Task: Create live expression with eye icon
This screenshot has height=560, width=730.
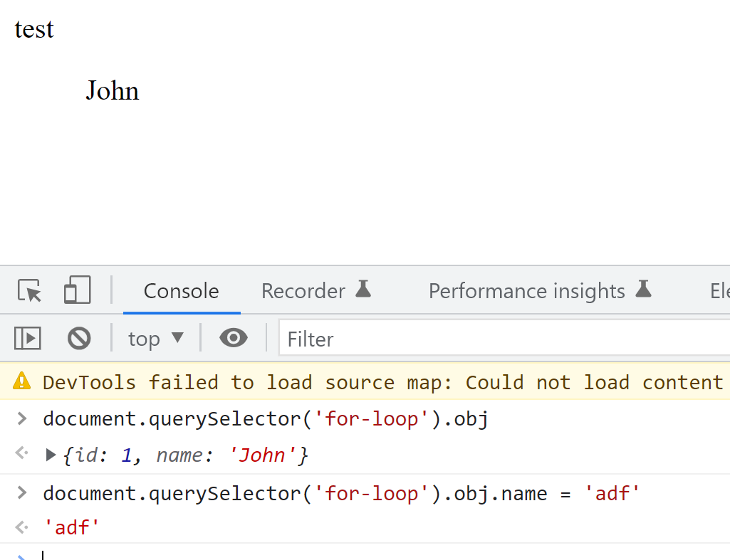Action: 234,338
